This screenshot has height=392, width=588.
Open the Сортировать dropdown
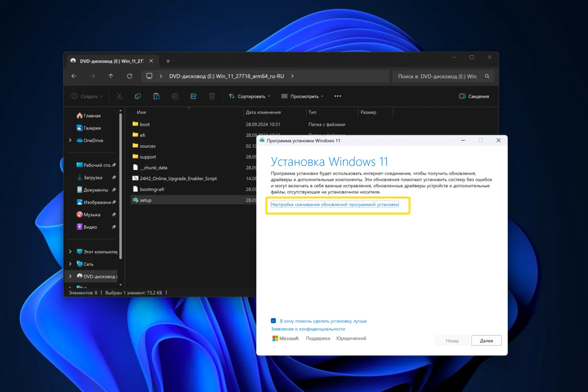point(250,96)
